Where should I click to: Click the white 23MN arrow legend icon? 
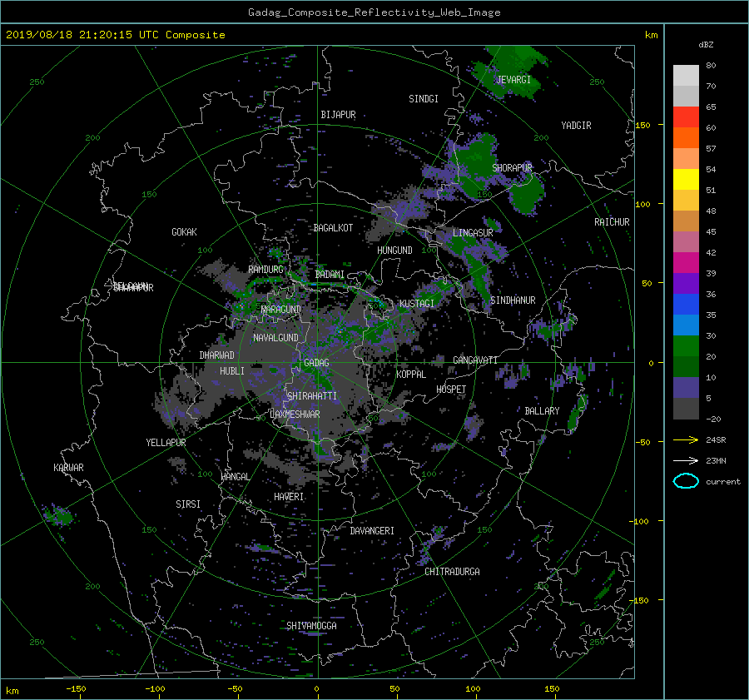click(686, 460)
